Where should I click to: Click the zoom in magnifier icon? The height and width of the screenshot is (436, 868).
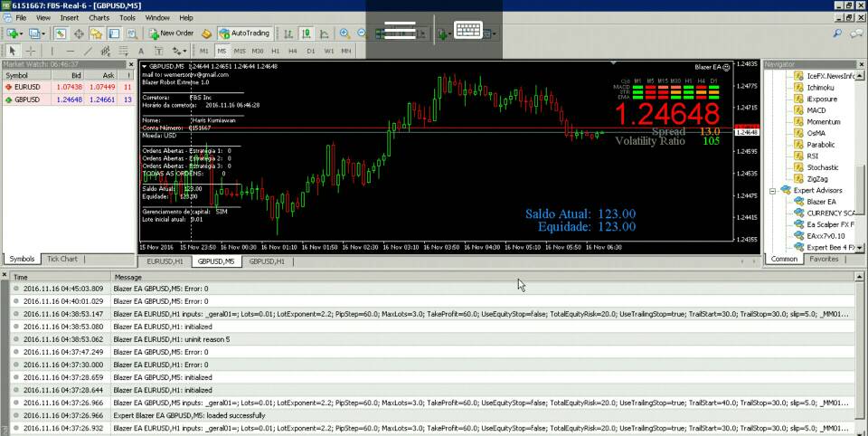(344, 33)
